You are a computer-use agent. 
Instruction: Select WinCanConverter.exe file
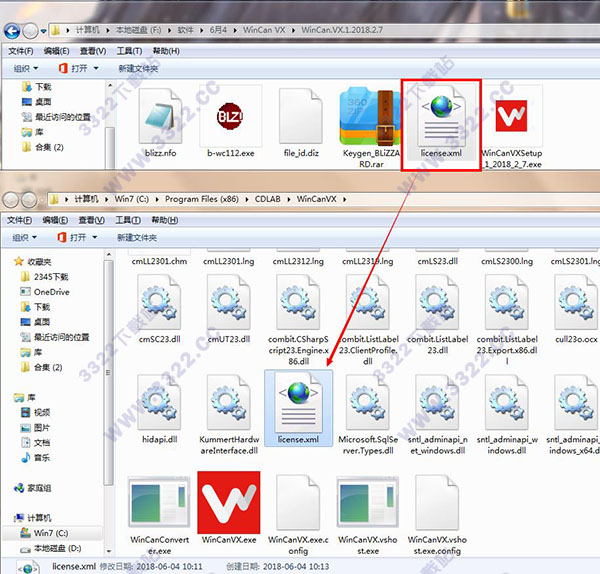click(x=159, y=515)
